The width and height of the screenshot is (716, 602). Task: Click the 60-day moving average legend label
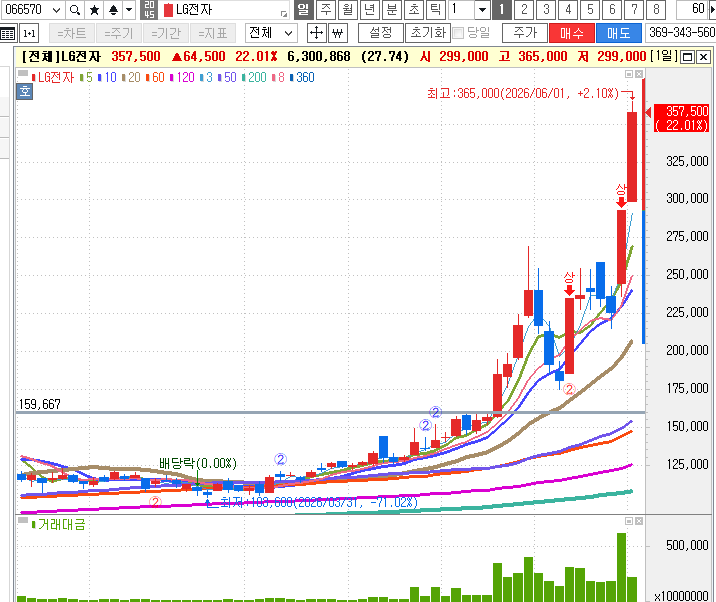(x=158, y=78)
